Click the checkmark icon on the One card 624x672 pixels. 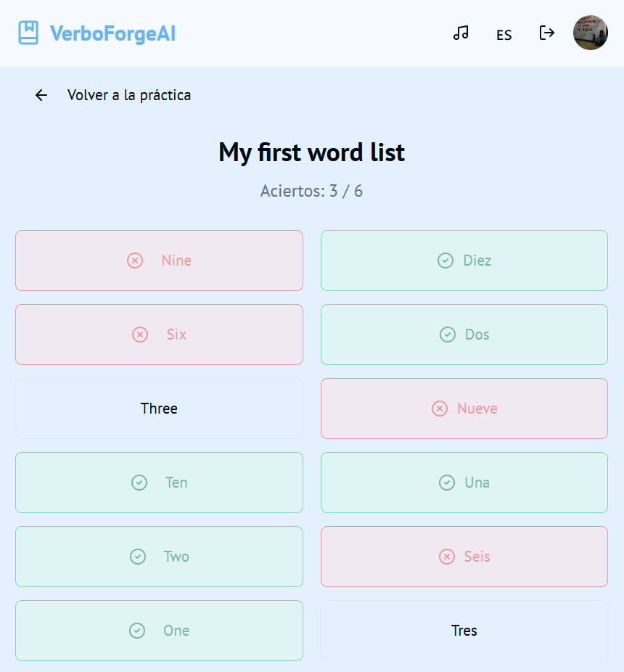click(x=136, y=631)
